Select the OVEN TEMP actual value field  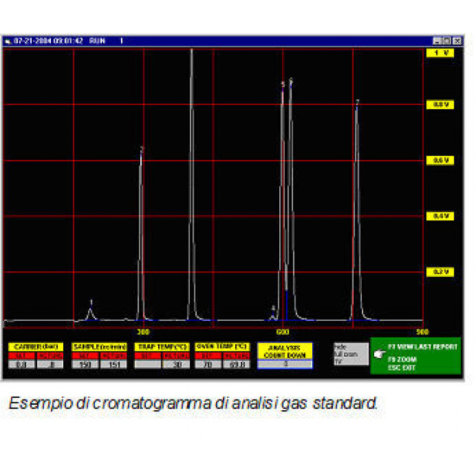point(236,364)
